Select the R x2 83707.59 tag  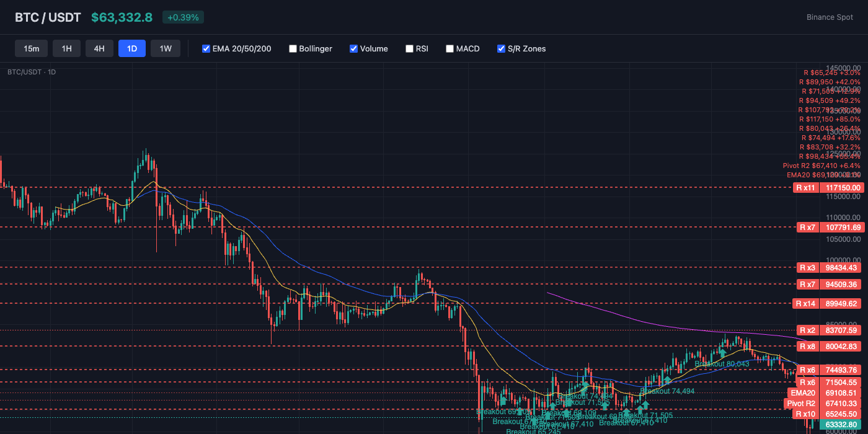point(830,330)
